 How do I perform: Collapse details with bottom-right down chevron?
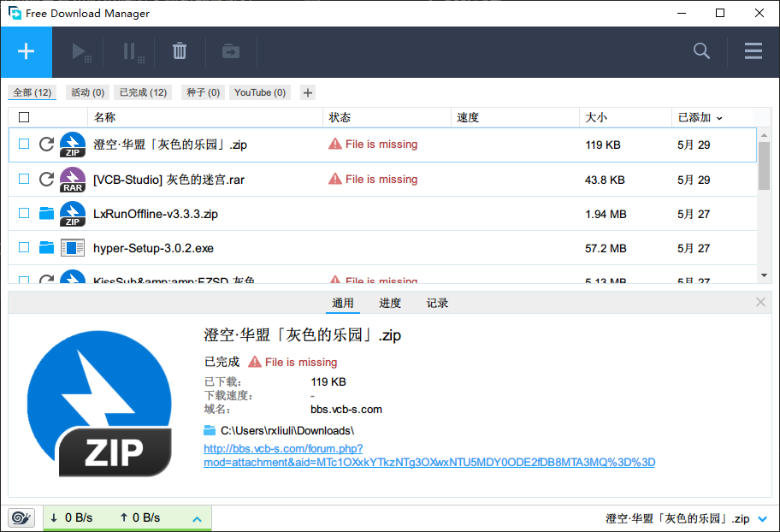click(x=762, y=519)
